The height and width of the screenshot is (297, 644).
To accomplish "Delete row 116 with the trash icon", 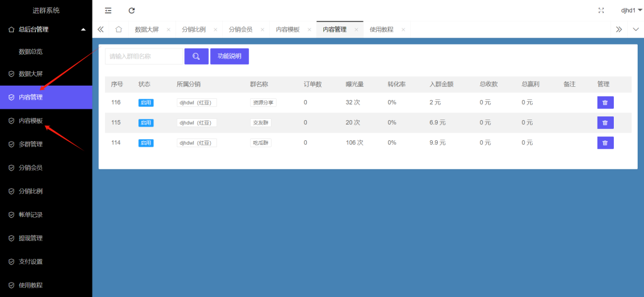I will [605, 103].
